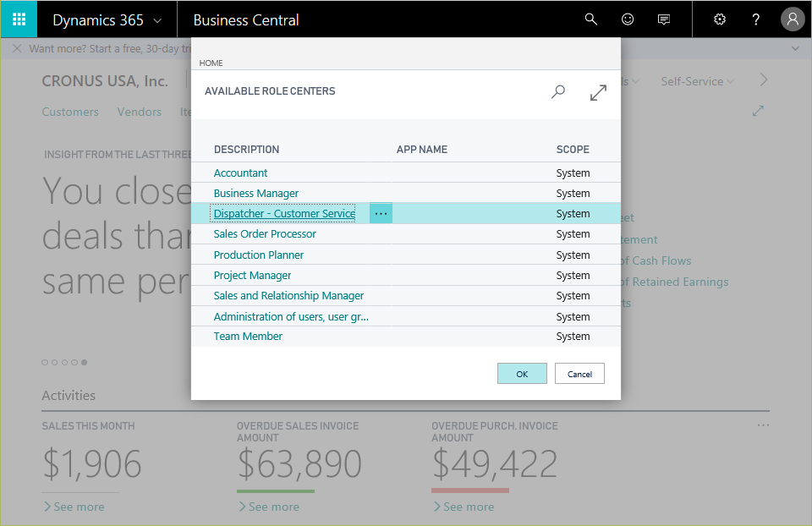Select Dispatcher - Customer Service role
The image size is (812, 526).
point(284,213)
